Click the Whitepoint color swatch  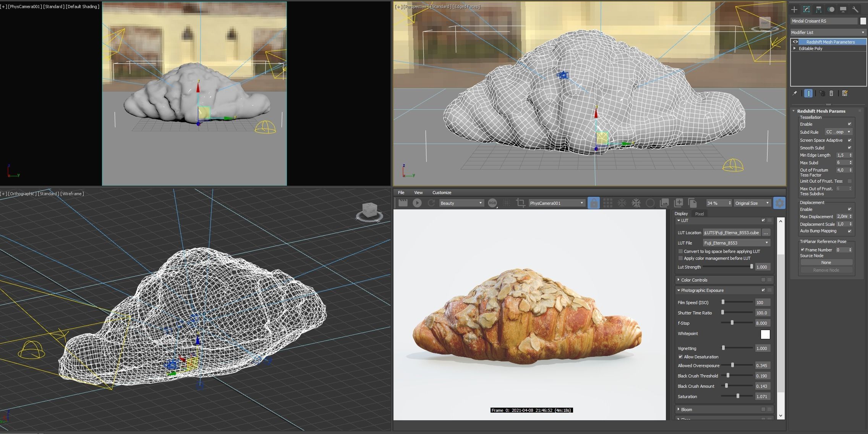click(x=765, y=334)
